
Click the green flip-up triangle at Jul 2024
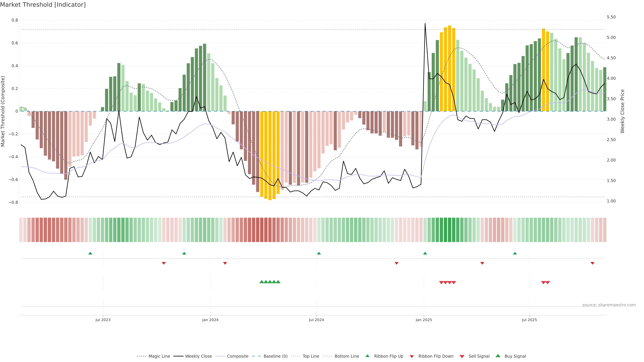tap(319, 253)
